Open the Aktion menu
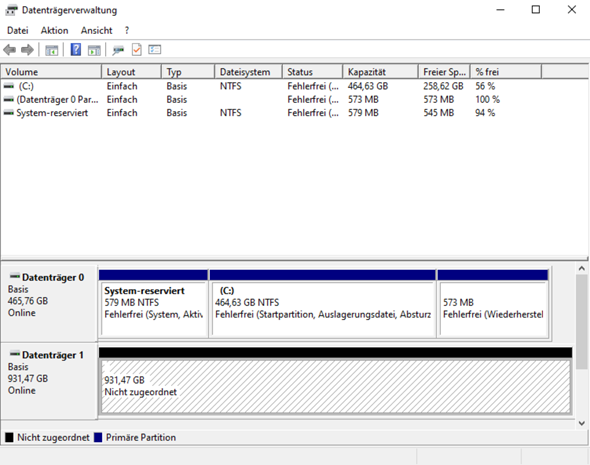 pos(55,30)
